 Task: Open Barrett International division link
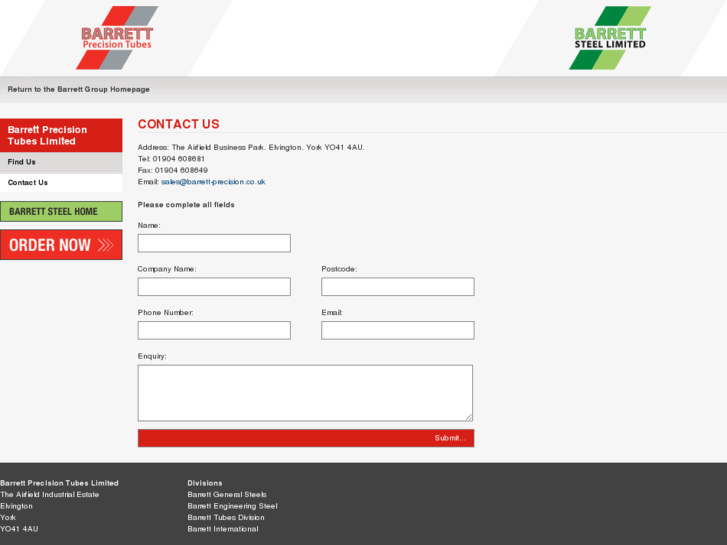pos(223,529)
